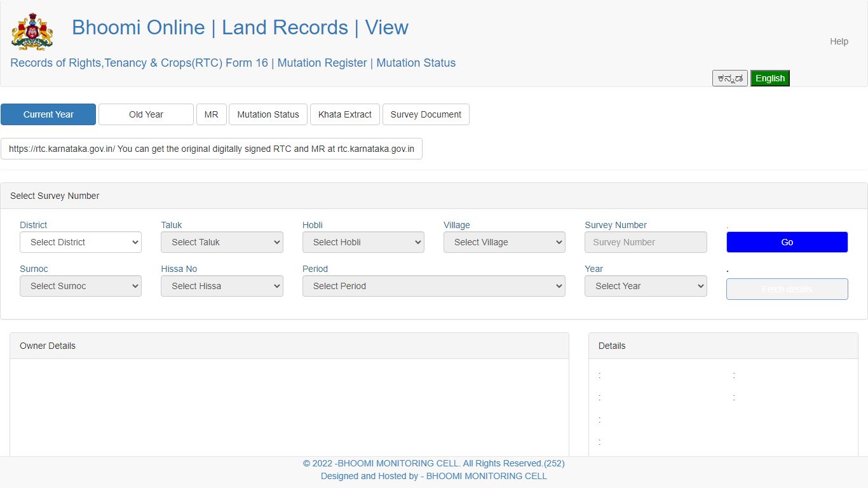Expand the Select Period dropdown
868x488 pixels.
click(x=434, y=286)
